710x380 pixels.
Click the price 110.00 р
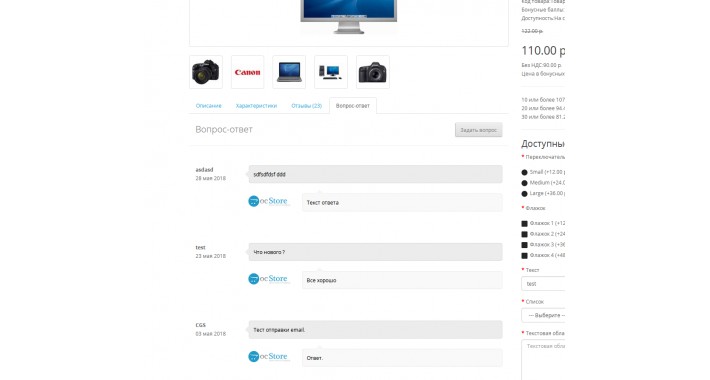click(x=543, y=50)
